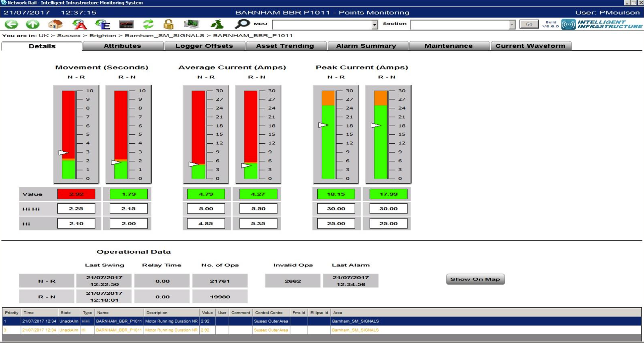Image resolution: width=644 pixels, height=343 pixels.
Task: Open the MDU dropdown arrow
Action: pyautogui.click(x=375, y=24)
